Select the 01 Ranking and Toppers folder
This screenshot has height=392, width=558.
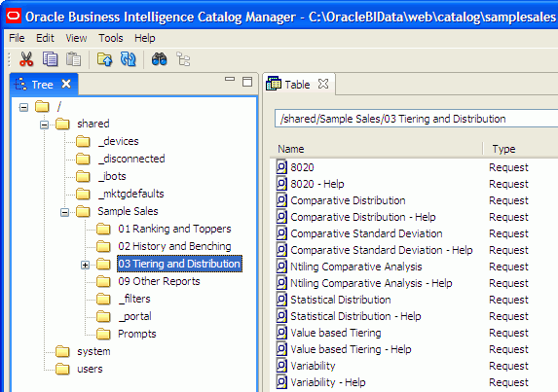click(x=174, y=229)
